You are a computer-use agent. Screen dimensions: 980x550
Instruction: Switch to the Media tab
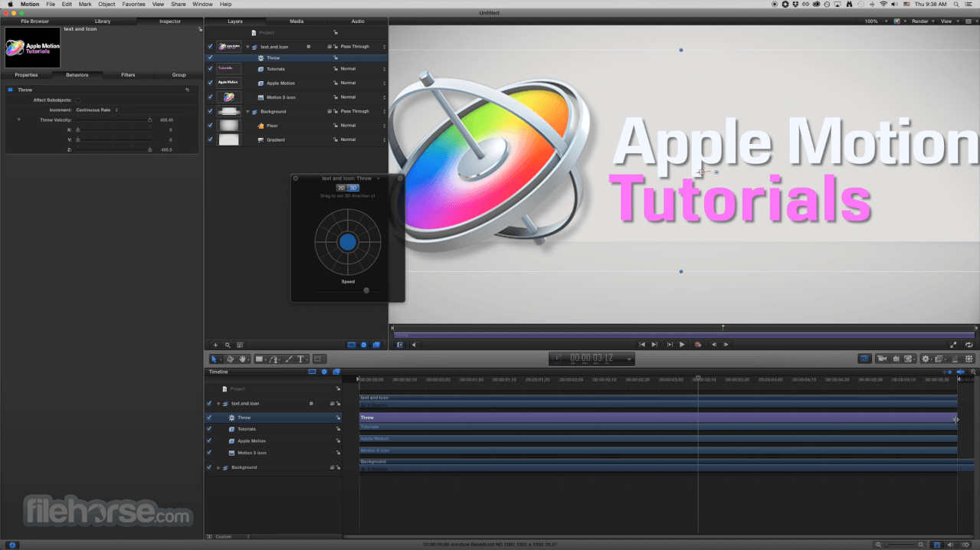(x=297, y=21)
